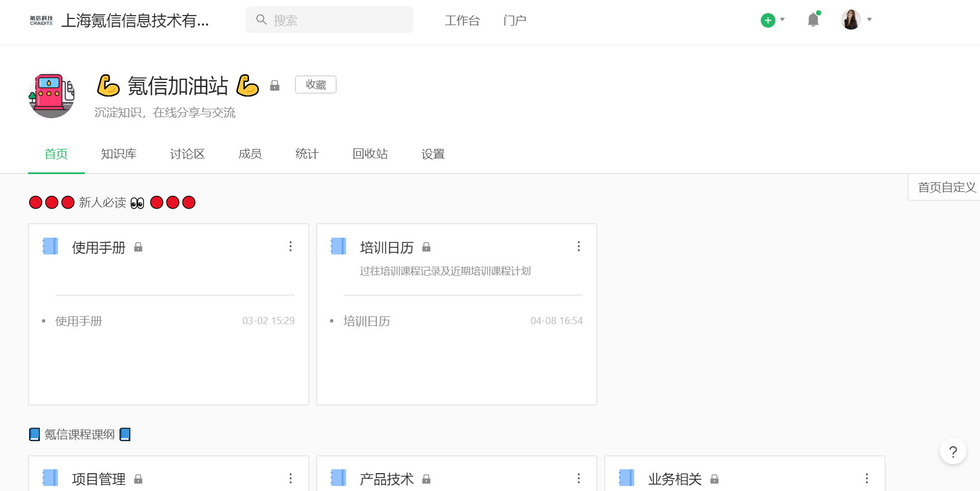Click the 03-02 15:29 timestamp
Screen dimensions: 980x491
tap(269, 321)
